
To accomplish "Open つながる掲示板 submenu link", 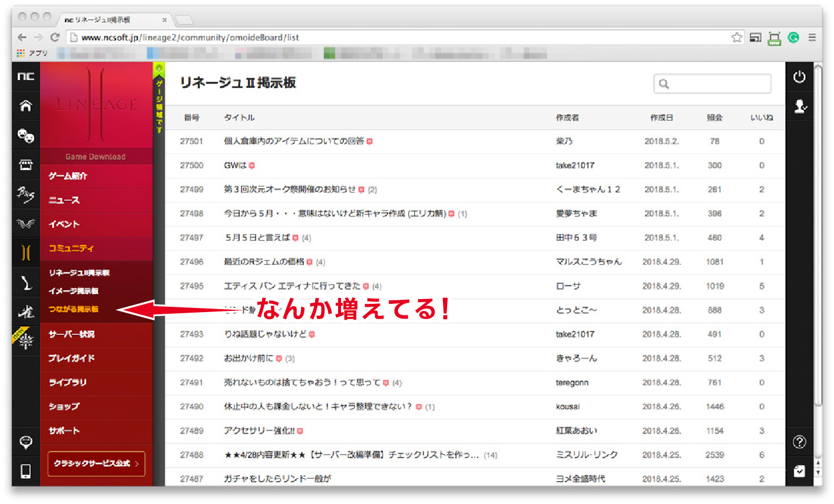I will tap(73, 310).
